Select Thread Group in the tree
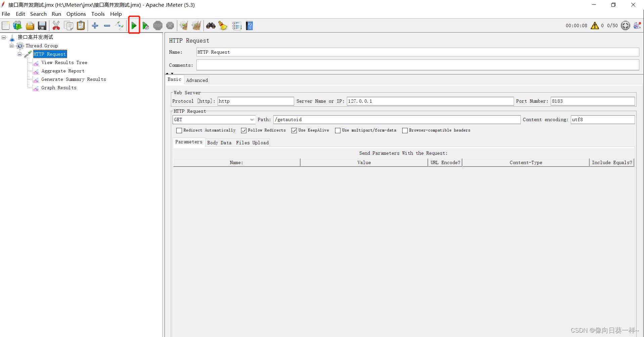This screenshot has height=337, width=644. (42, 46)
